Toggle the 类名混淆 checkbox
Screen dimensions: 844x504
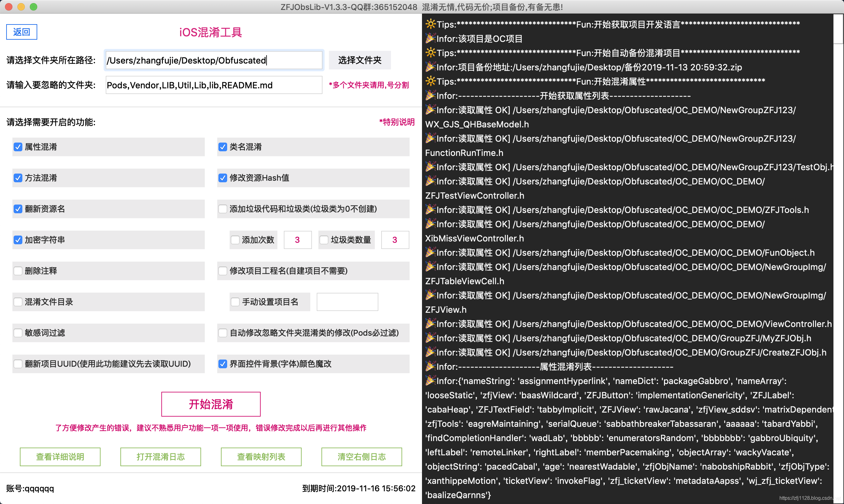point(223,147)
